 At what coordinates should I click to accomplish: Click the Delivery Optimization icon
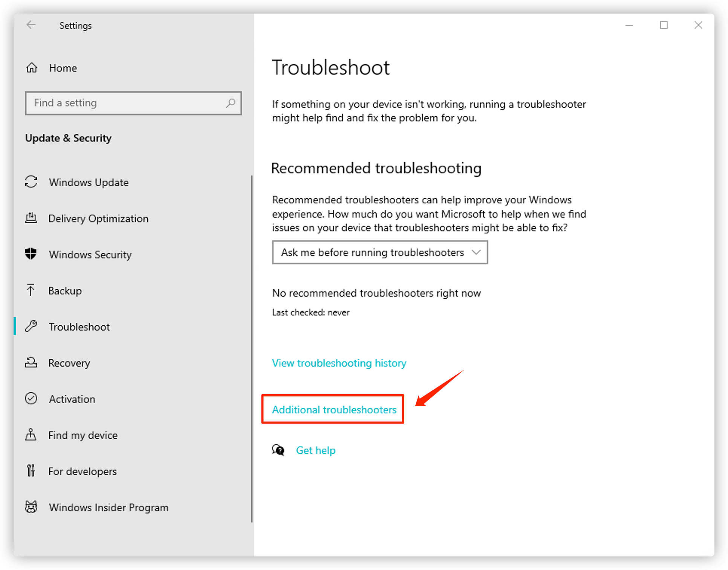(32, 218)
